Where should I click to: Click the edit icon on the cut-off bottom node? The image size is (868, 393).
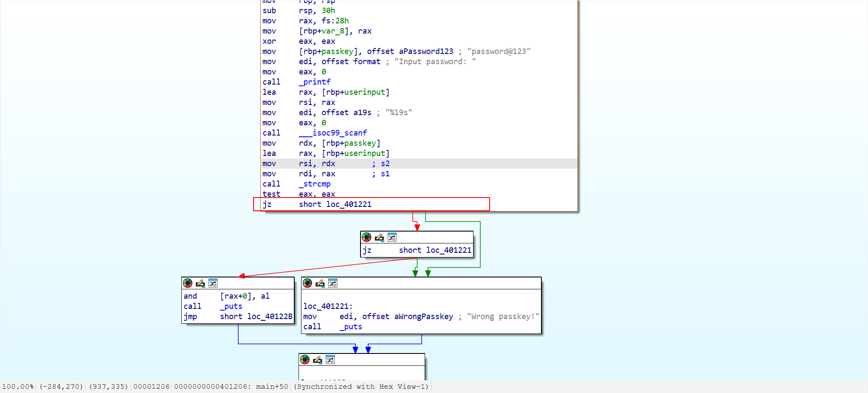317,359
